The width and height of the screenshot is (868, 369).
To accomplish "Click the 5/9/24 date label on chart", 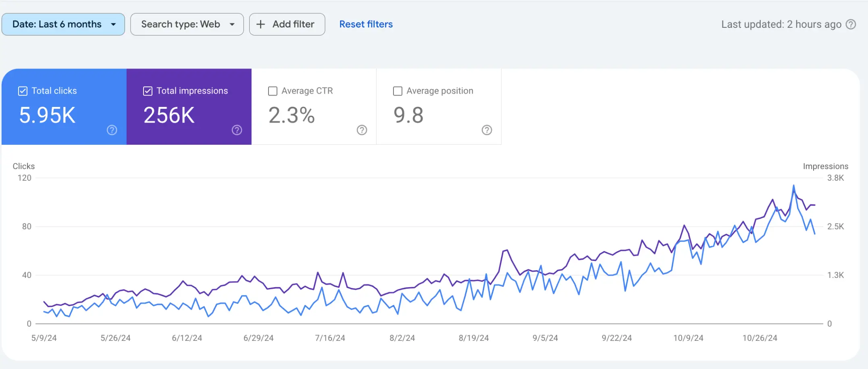I will click(x=44, y=338).
